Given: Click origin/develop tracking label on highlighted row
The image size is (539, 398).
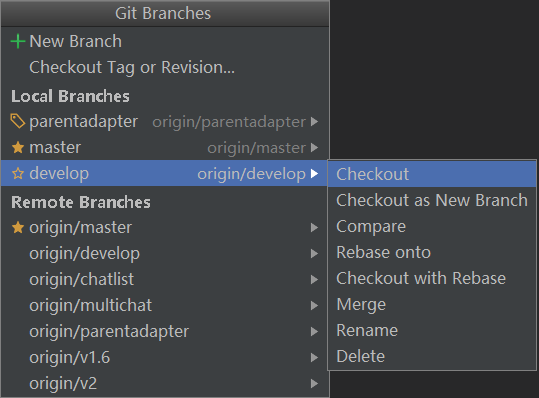Looking at the screenshot, I should 251,174.
